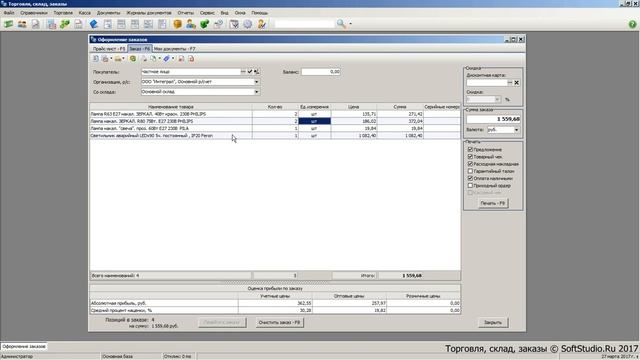
Task: Click the toolbar search text field
Action: click(304, 24)
